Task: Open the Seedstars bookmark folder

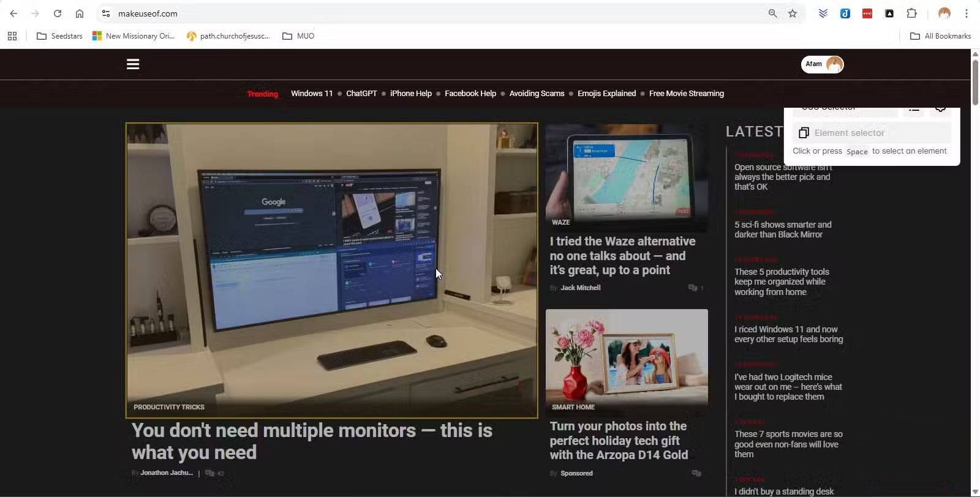Action: (59, 36)
